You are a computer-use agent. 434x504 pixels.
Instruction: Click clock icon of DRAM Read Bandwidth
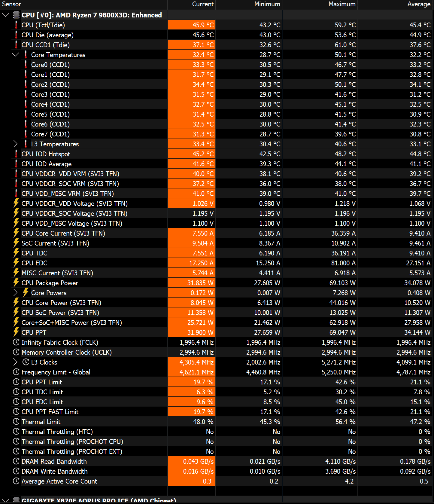point(16,461)
